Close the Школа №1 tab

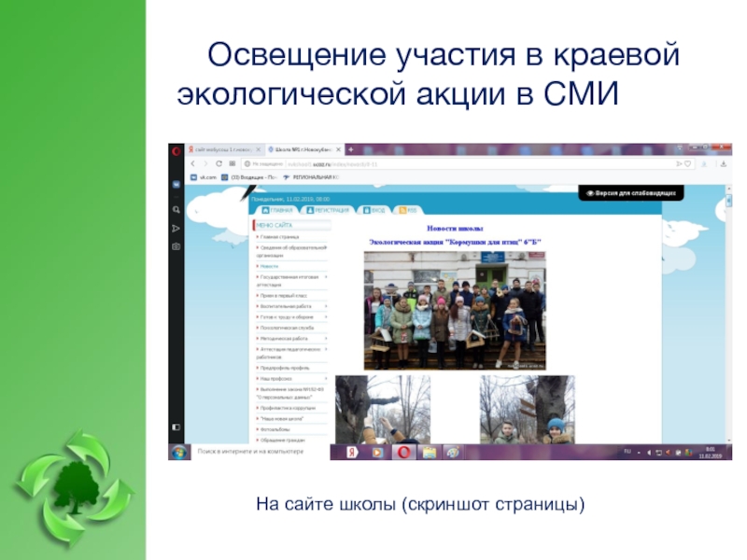point(338,149)
